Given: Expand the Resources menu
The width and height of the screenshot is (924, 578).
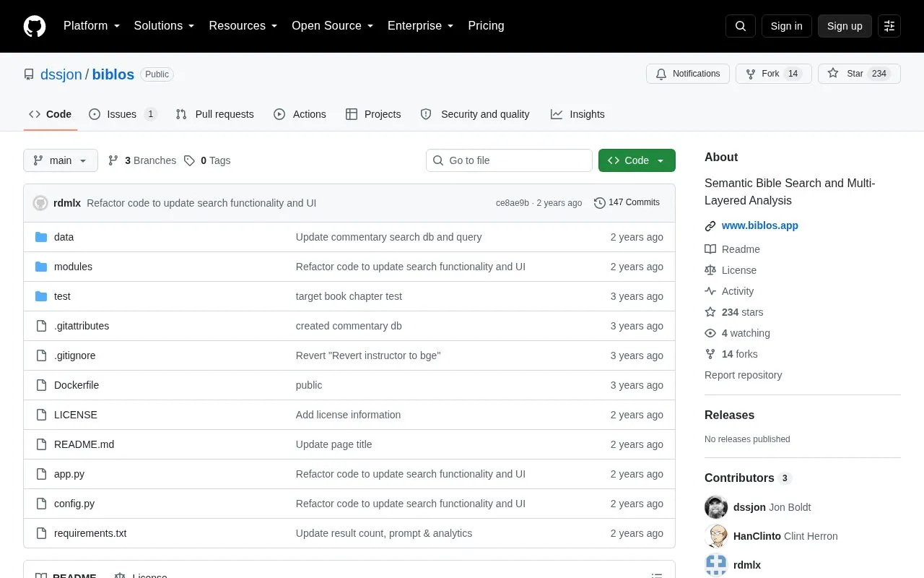Looking at the screenshot, I should pos(243,26).
